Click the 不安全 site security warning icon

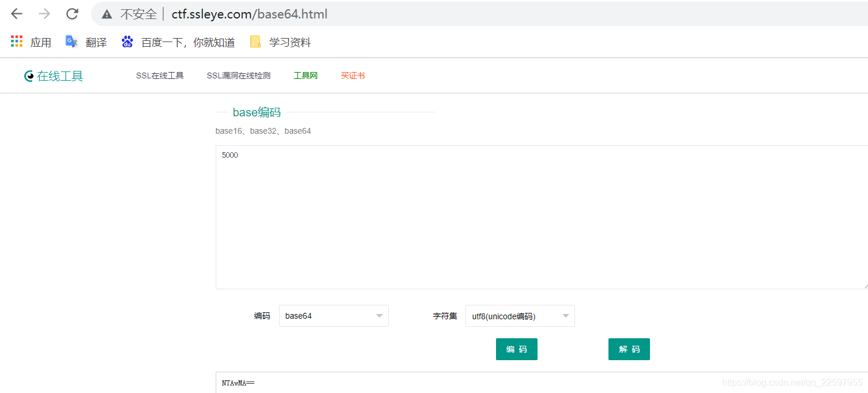pyautogui.click(x=106, y=13)
